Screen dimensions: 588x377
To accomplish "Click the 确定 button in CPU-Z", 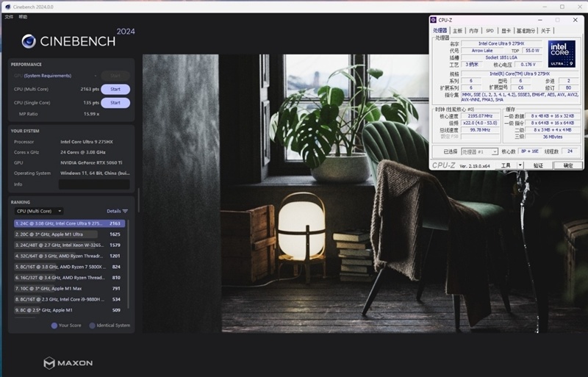I will click(x=568, y=165).
